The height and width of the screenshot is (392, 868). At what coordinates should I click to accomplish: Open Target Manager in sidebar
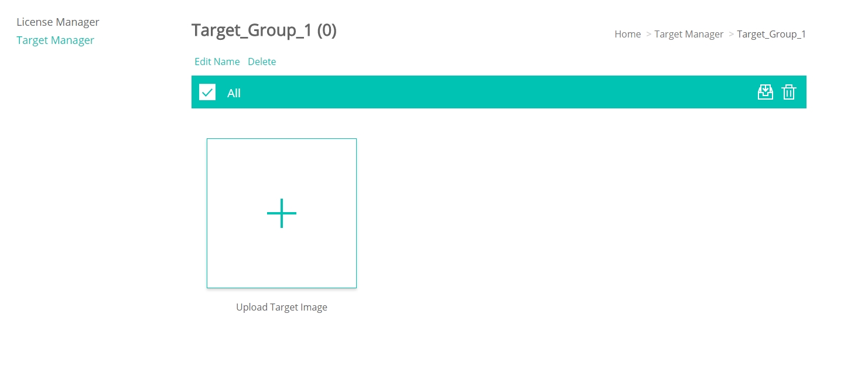[x=56, y=40]
